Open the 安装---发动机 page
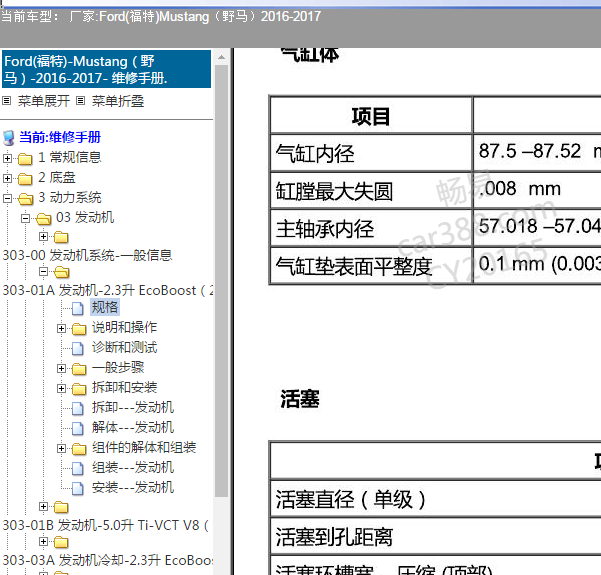Image resolution: width=601 pixels, height=575 pixels. [133, 486]
